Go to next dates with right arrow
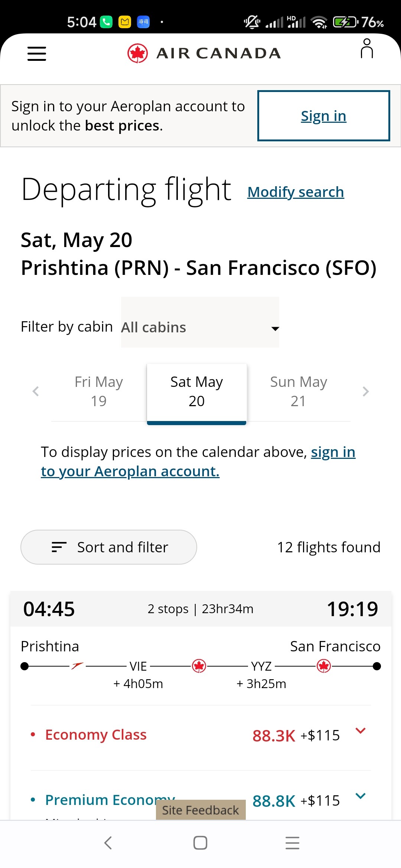The width and height of the screenshot is (401, 868). 366,391
